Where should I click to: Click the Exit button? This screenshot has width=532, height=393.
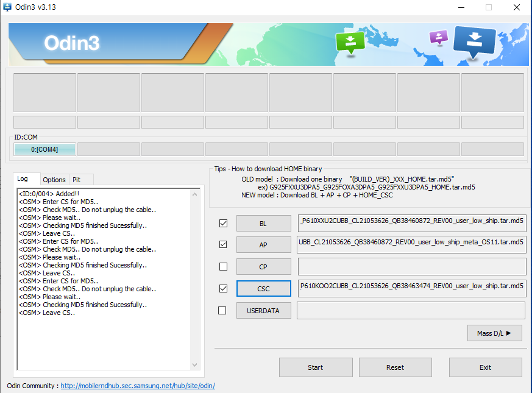point(485,367)
